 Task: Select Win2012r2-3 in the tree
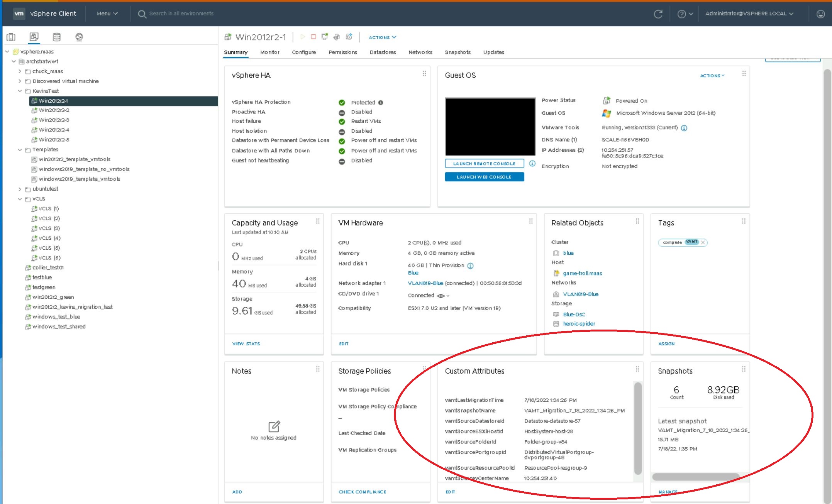pos(54,120)
